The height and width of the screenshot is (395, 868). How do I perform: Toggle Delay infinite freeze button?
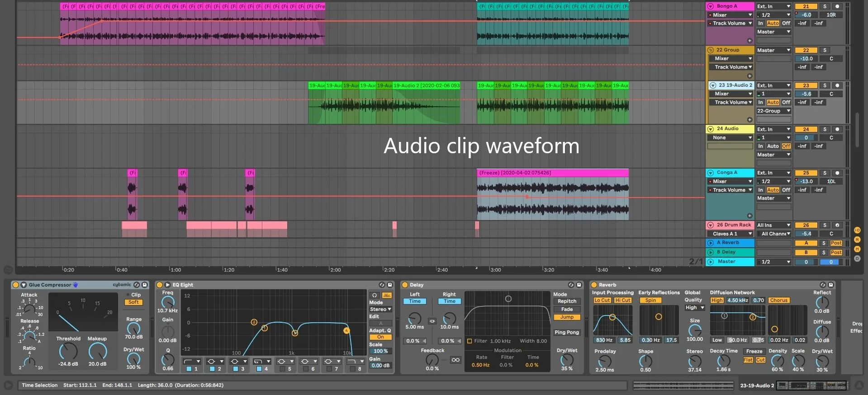pyautogui.click(x=455, y=360)
